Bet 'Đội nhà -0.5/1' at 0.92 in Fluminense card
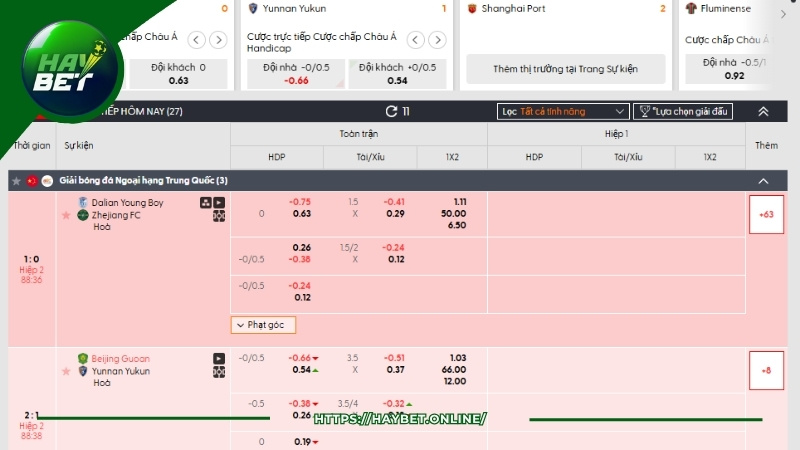Image resolution: width=800 pixels, height=450 pixels. click(x=734, y=69)
